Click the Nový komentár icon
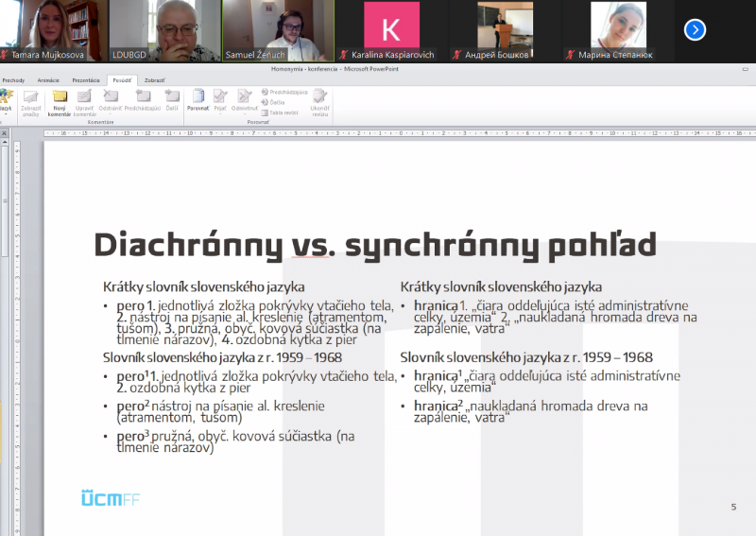 coord(60,97)
